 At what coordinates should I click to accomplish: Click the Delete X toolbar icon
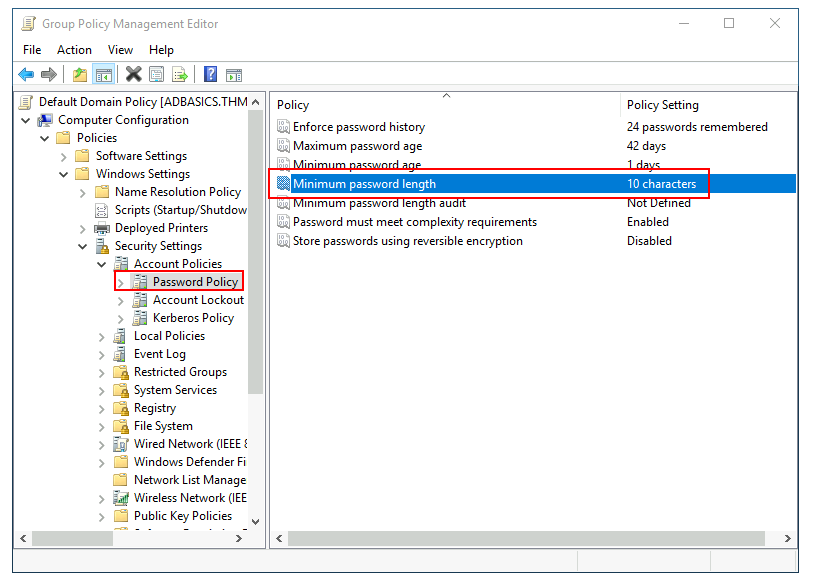[133, 74]
